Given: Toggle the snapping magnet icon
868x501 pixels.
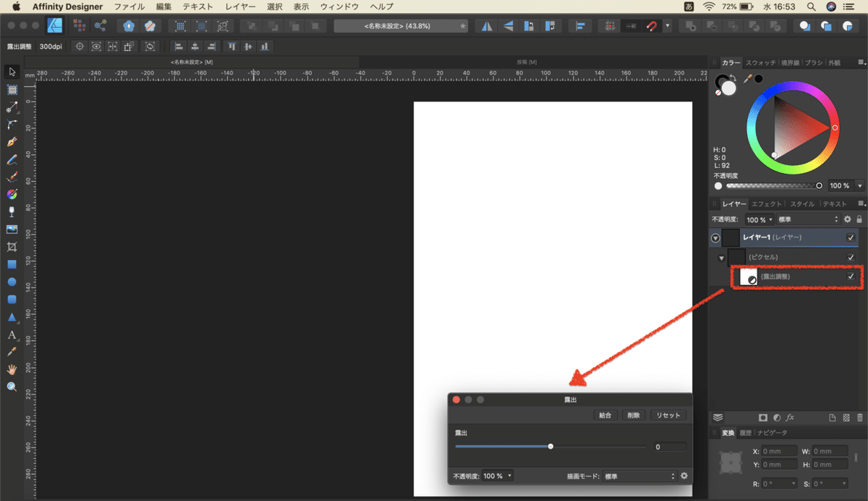Looking at the screenshot, I should (652, 26).
